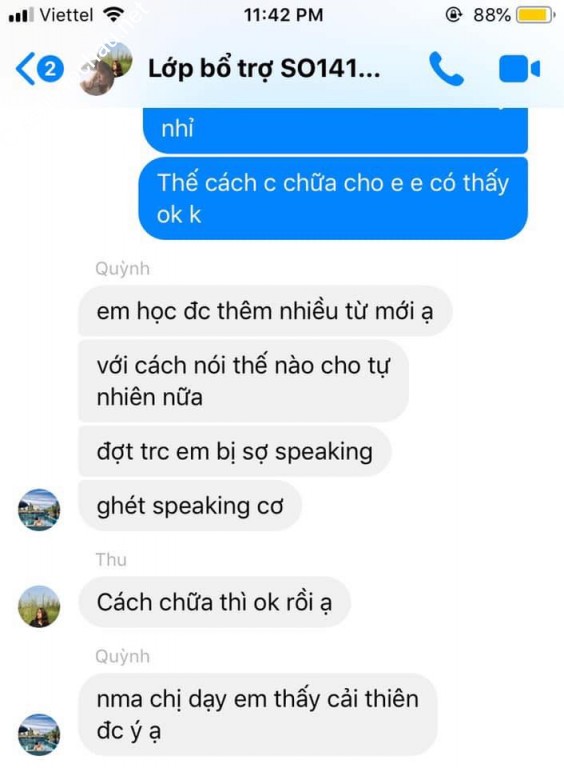Tap the blue bubble ending with 'nhỉ'
The image size is (564, 768).
(335, 130)
